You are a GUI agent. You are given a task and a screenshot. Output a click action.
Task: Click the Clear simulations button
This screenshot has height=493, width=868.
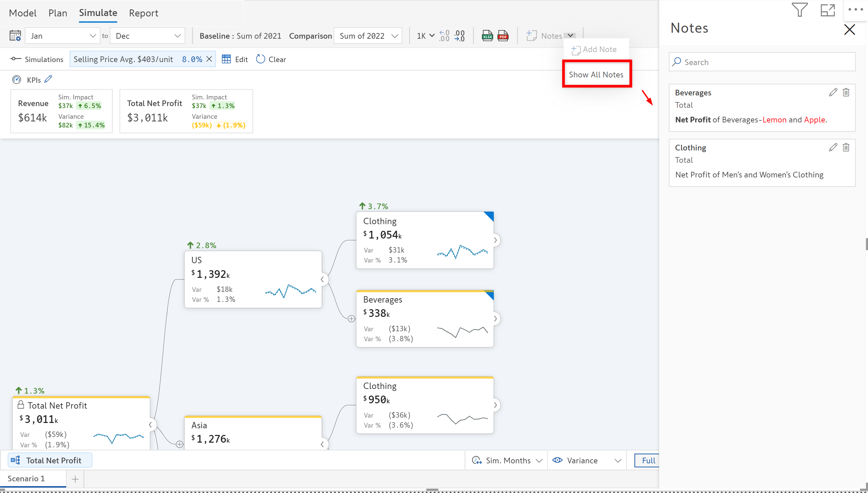click(271, 59)
